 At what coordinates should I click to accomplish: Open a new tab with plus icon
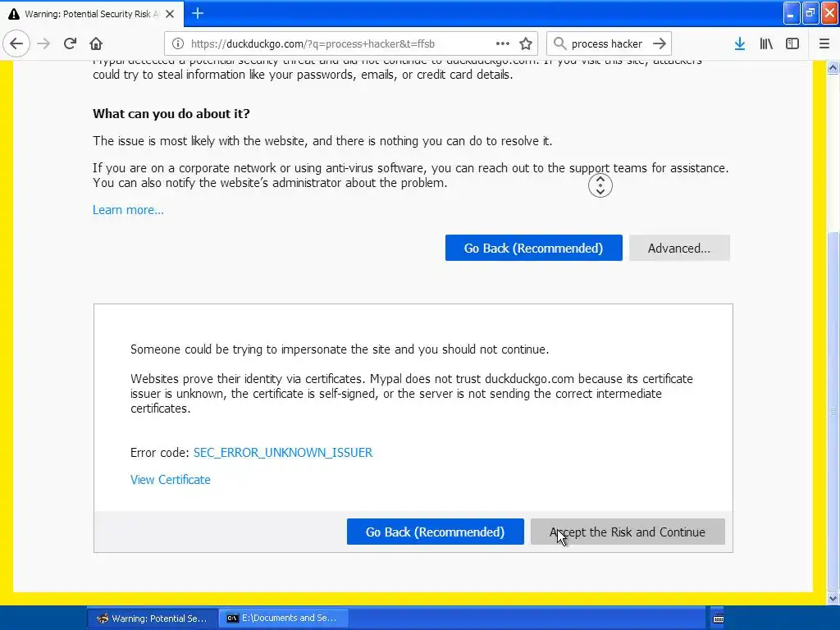198,13
